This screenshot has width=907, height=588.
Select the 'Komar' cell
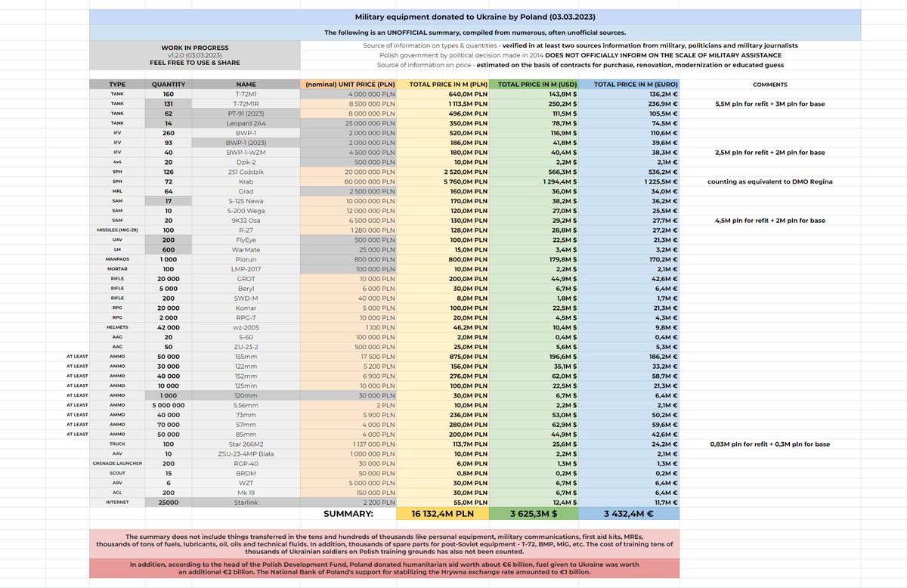246,308
